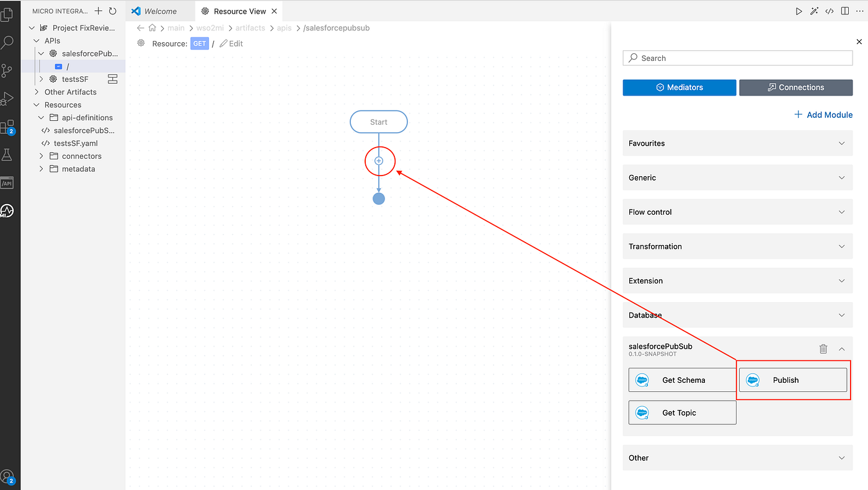Click the Get Schema operation

point(682,380)
